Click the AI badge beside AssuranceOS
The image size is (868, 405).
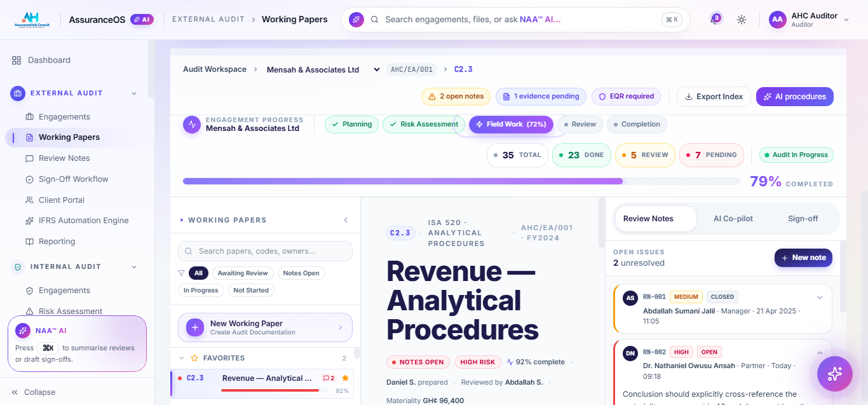142,20
